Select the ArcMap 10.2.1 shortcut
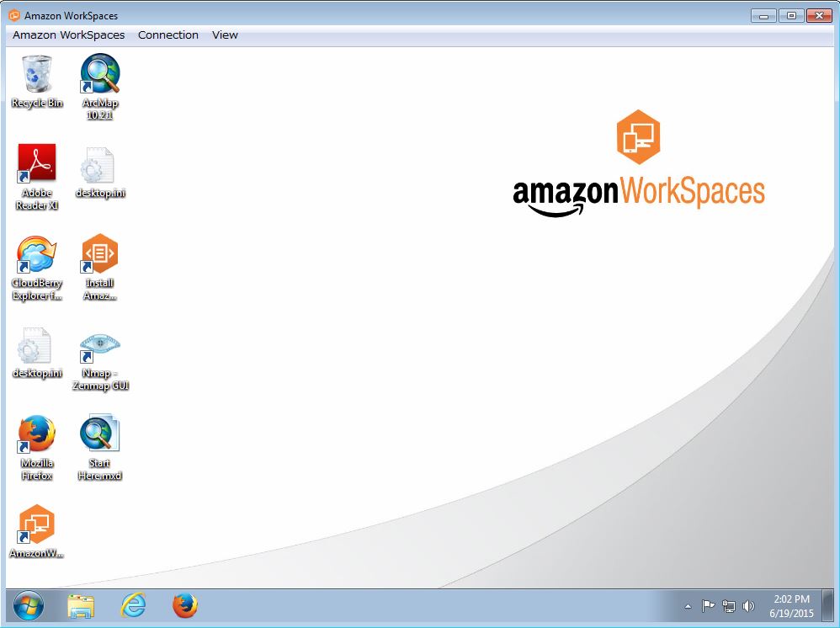Viewport: 840px width, 628px height. 99,87
